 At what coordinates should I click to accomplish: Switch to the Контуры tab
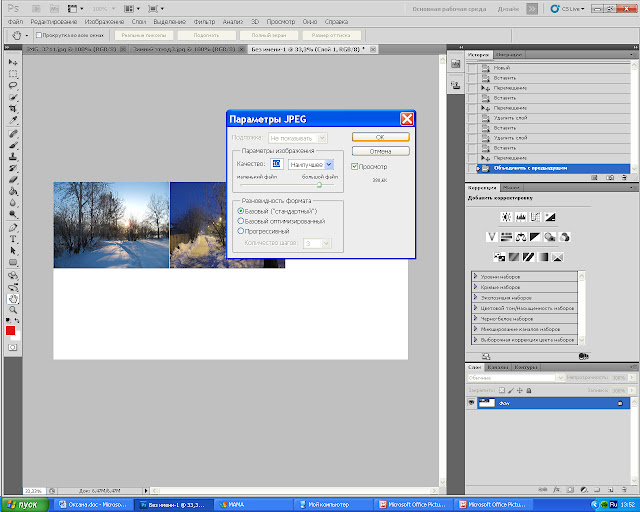point(526,367)
